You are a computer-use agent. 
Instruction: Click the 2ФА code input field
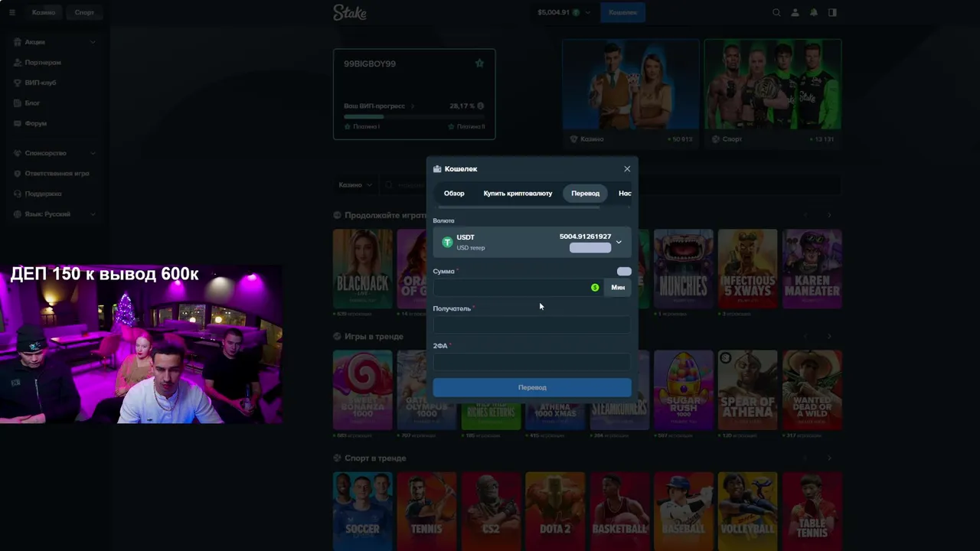coord(532,362)
